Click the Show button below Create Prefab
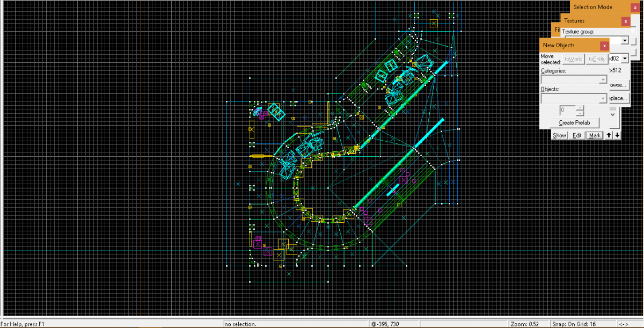 click(x=559, y=135)
